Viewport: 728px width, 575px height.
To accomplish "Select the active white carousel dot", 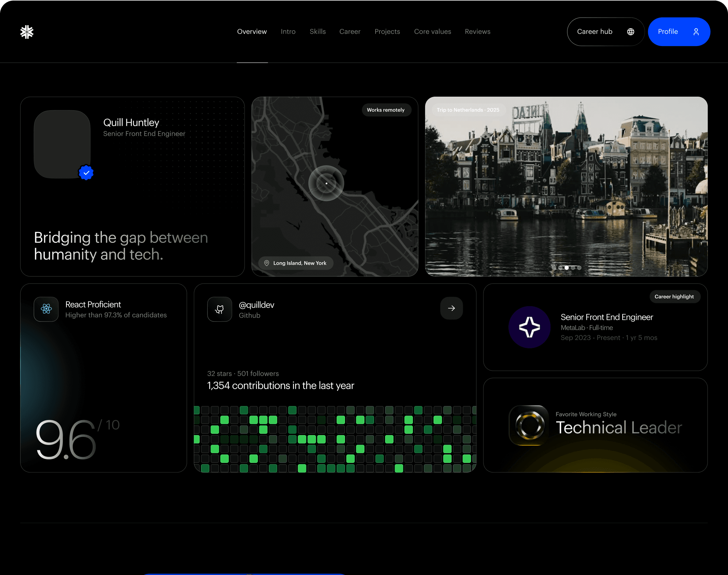I will 567,268.
